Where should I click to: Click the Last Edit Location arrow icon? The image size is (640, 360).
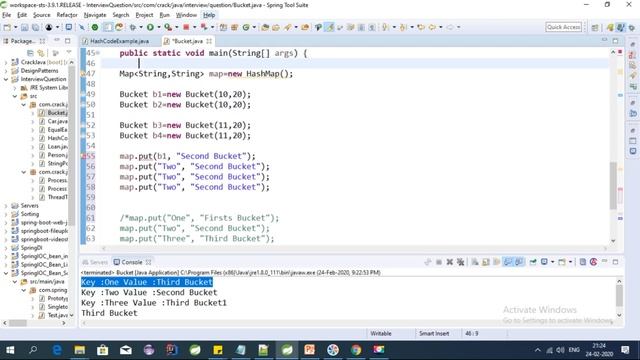click(421, 27)
